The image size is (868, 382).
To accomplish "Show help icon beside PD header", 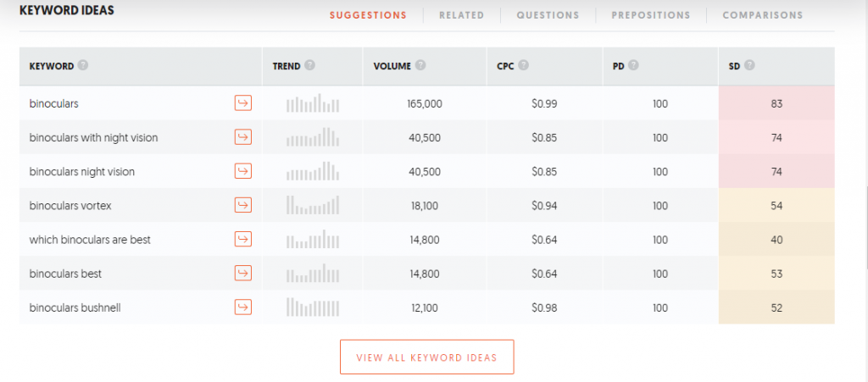I will click(633, 65).
